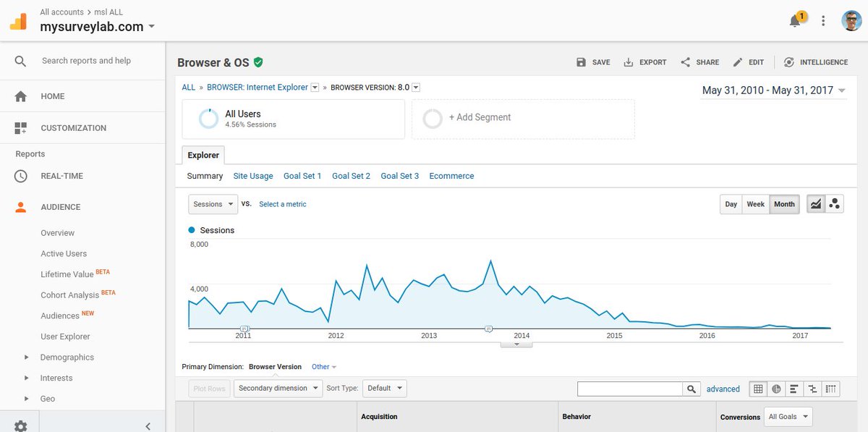The height and width of the screenshot is (432, 868).
Task: Open the advanced table filter
Action: (x=723, y=389)
